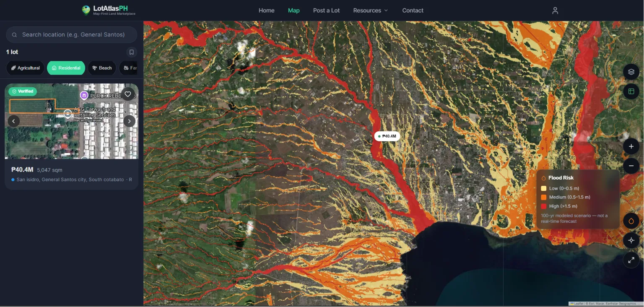The height and width of the screenshot is (307, 644).
Task: Filter by Agricultural lot type
Action: 25,68
